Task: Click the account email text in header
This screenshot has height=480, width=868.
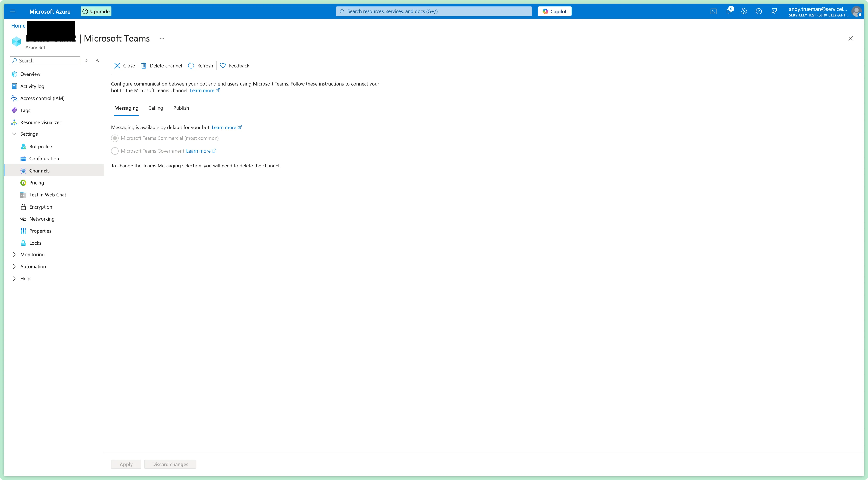Action: tap(817, 9)
